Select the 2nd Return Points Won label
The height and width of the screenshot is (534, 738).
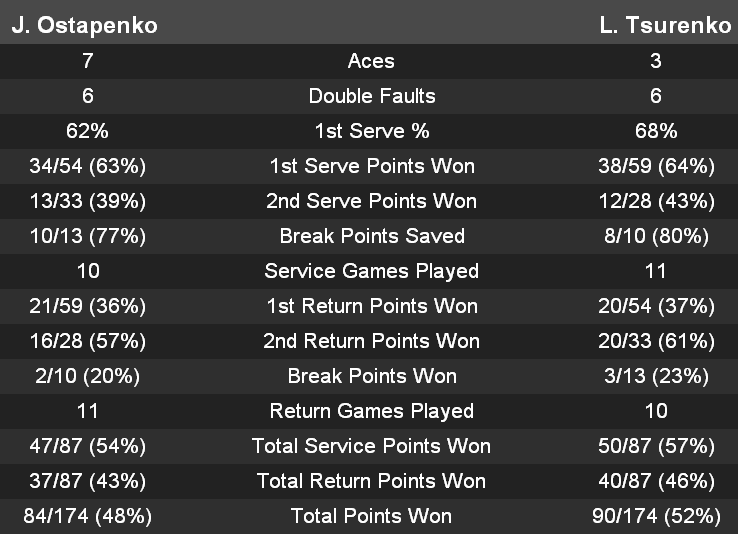pos(371,341)
